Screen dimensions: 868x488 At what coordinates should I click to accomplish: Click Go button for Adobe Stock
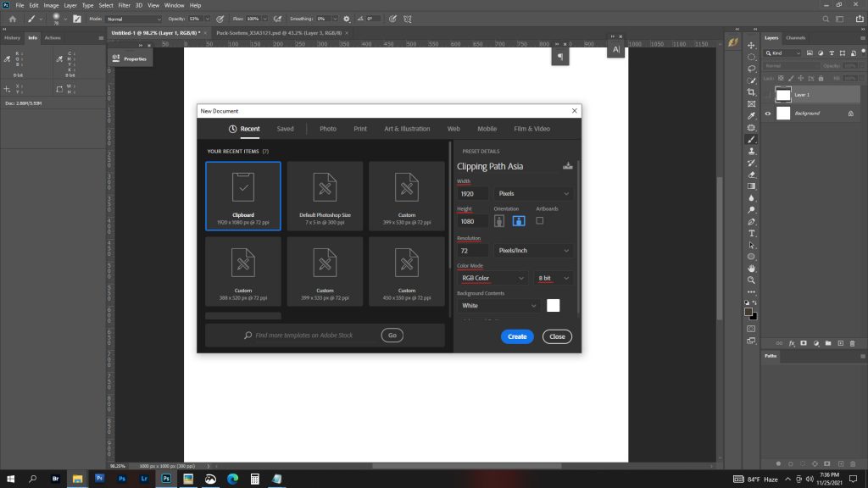(392, 335)
